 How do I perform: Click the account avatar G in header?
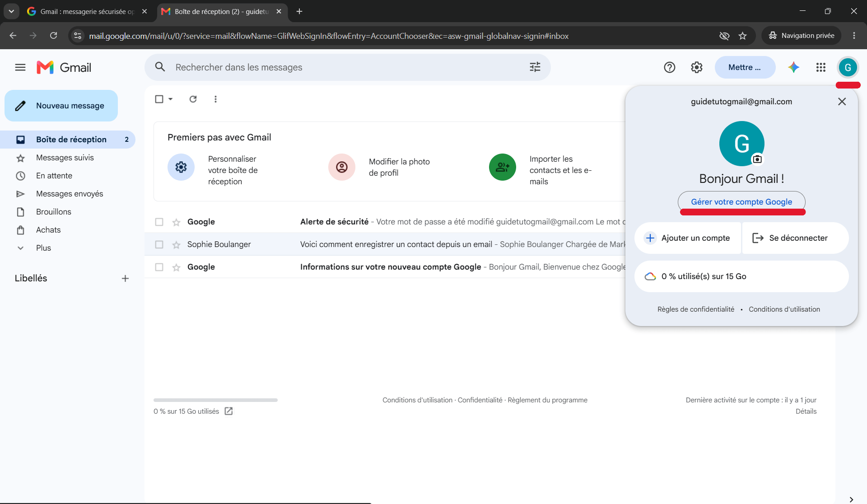coord(848,67)
